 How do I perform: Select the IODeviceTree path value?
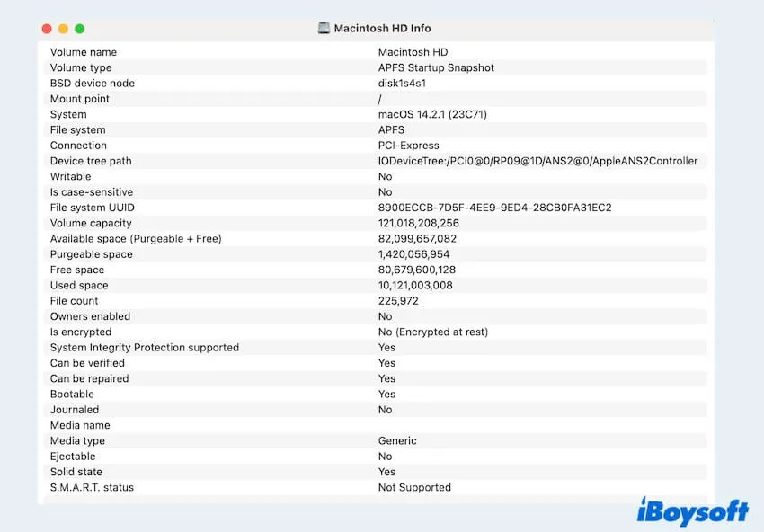pyautogui.click(x=537, y=161)
